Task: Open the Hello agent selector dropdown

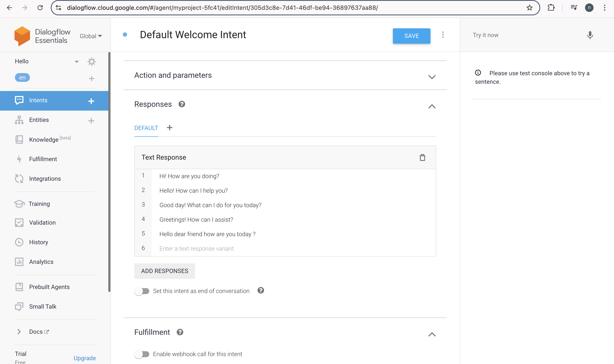Action: 77,62
